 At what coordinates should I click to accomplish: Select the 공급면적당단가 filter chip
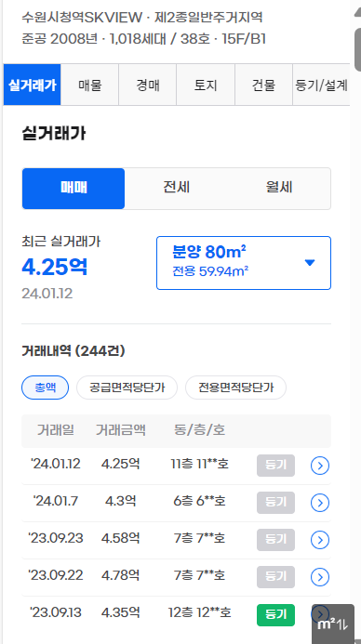point(127,388)
